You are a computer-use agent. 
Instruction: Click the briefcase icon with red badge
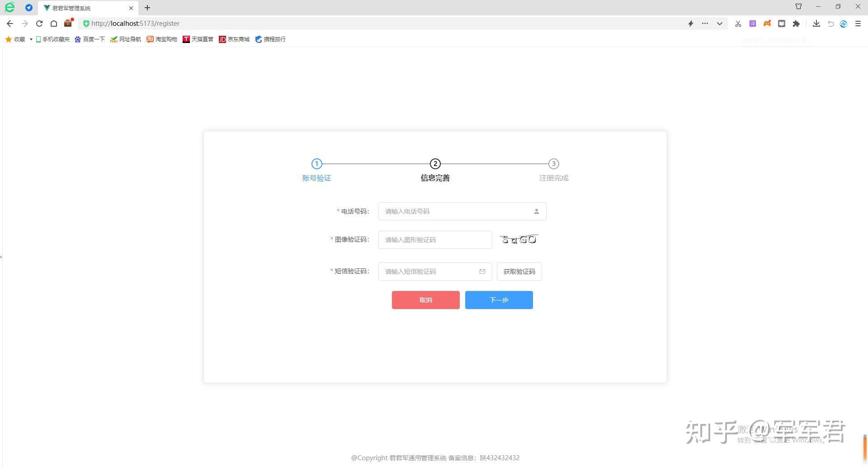click(68, 24)
